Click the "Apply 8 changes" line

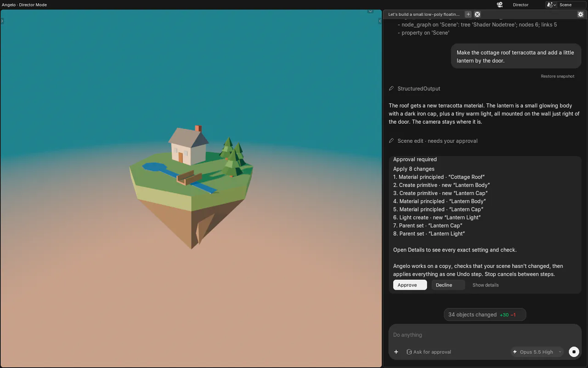414,169
